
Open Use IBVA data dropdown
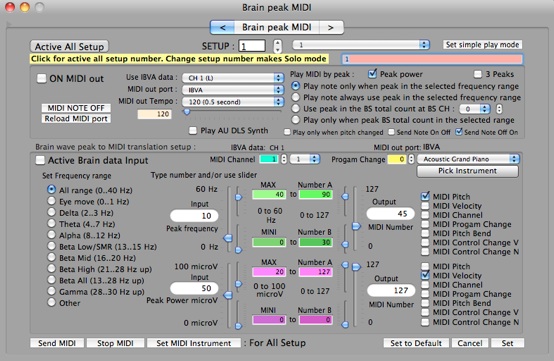coord(233,78)
